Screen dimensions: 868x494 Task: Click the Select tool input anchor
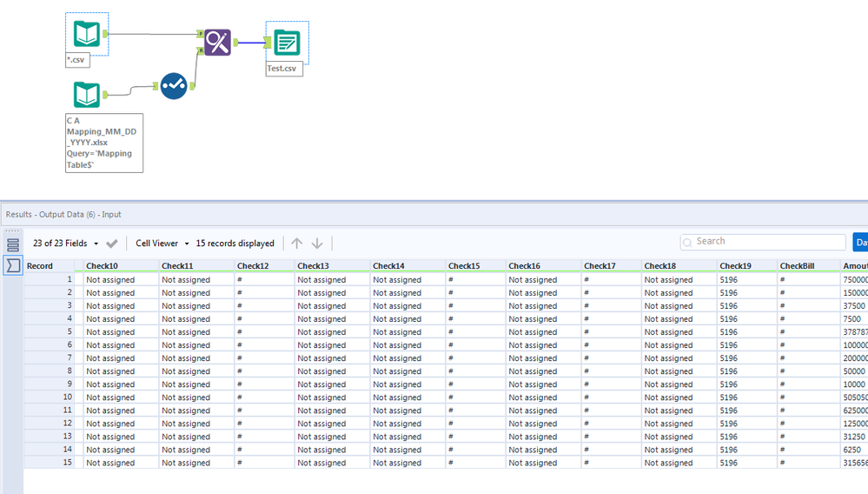coord(156,86)
